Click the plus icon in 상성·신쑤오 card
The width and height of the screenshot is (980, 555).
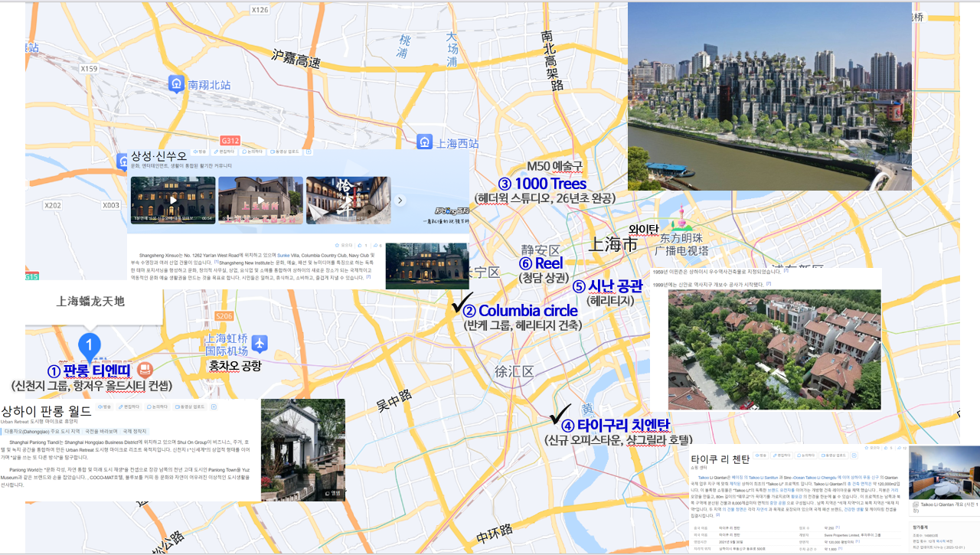click(309, 152)
